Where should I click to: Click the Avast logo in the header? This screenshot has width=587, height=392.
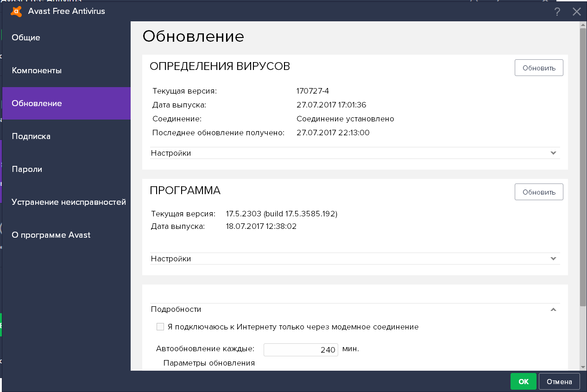15,11
